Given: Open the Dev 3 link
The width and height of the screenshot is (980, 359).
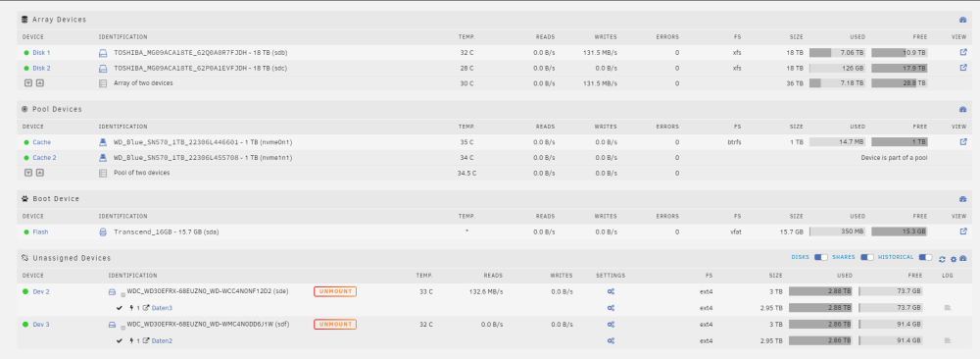Looking at the screenshot, I should click(x=41, y=325).
